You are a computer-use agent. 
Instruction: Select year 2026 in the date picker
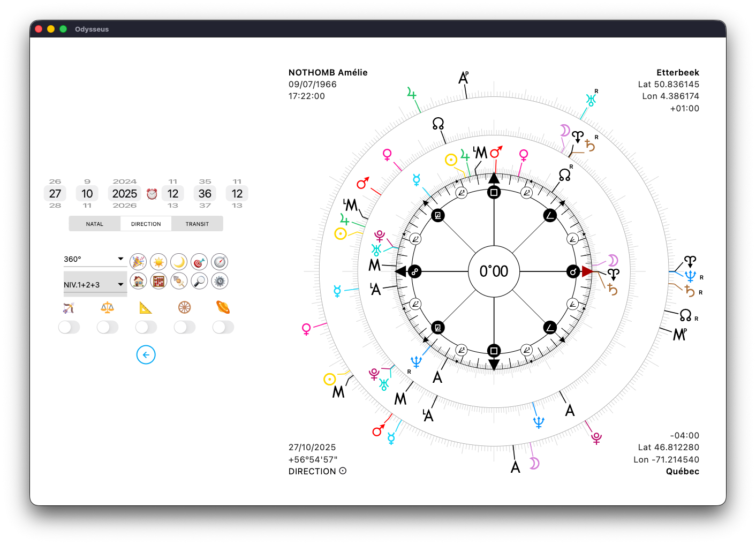(125, 206)
